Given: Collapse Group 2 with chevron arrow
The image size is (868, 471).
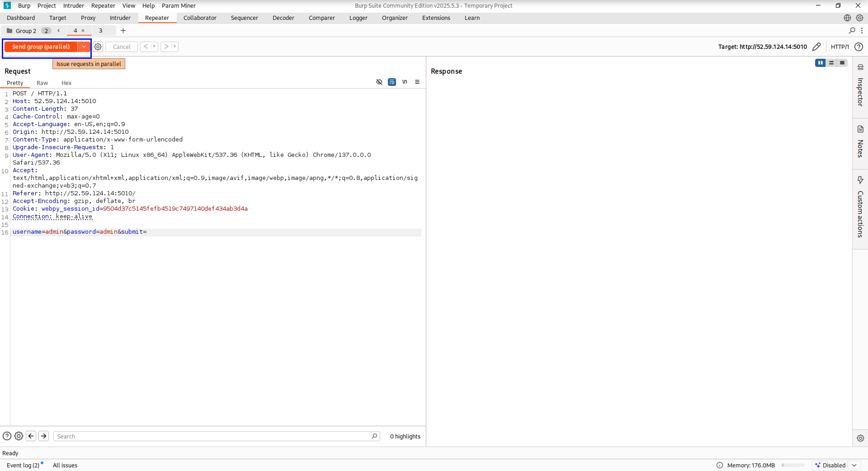Looking at the screenshot, I should 59,31.
